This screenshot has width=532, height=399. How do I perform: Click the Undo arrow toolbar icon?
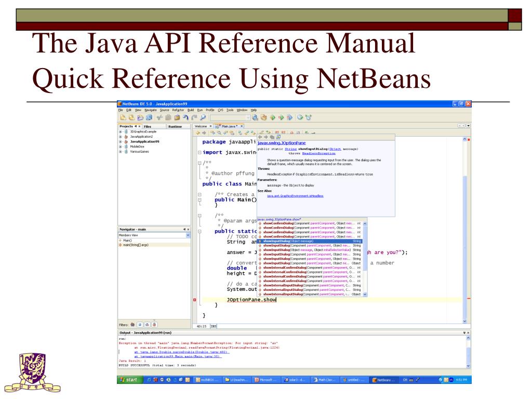tap(185, 118)
